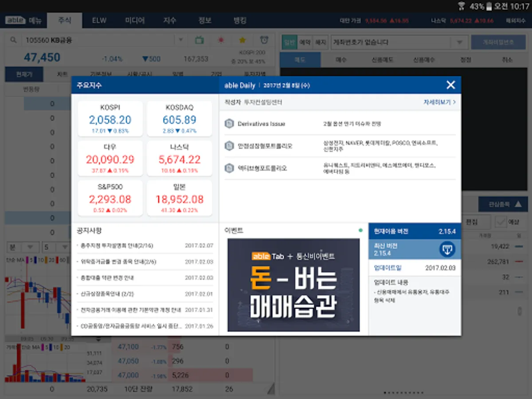
Task: Open 자세히보기 detail link
Action: 439,102
